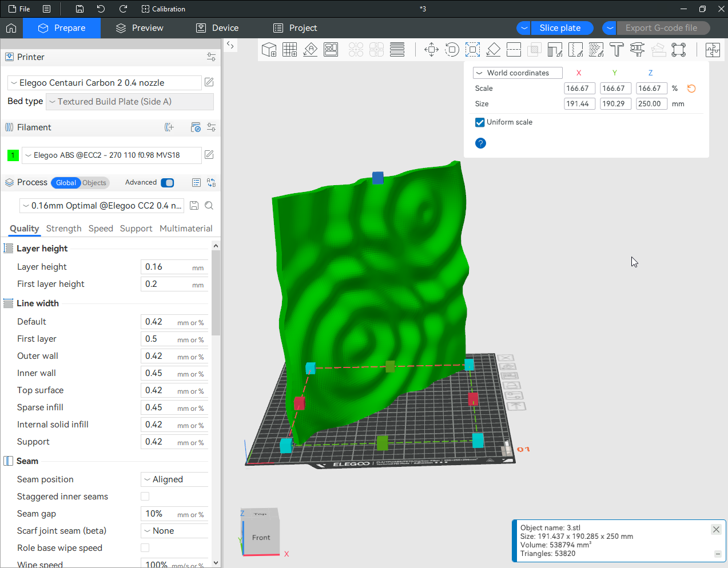Select the Cut tool
The width and height of the screenshot is (728, 568).
514,50
